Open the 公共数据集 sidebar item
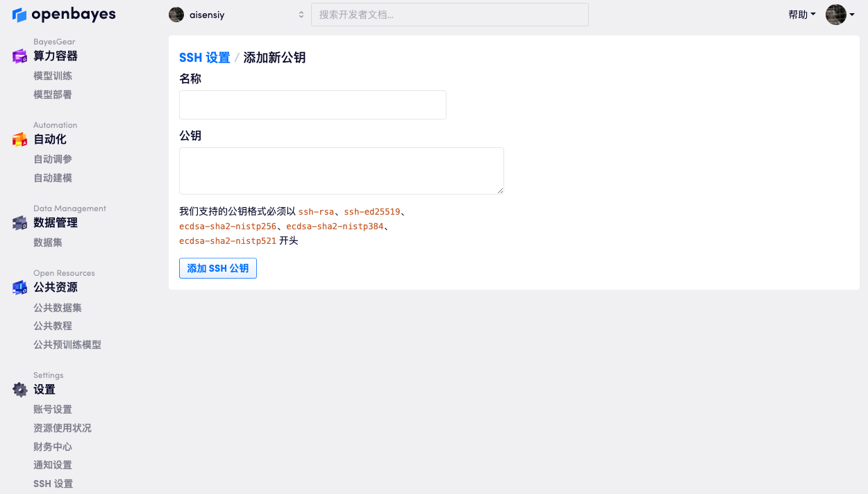The height and width of the screenshot is (494, 868). 58,308
